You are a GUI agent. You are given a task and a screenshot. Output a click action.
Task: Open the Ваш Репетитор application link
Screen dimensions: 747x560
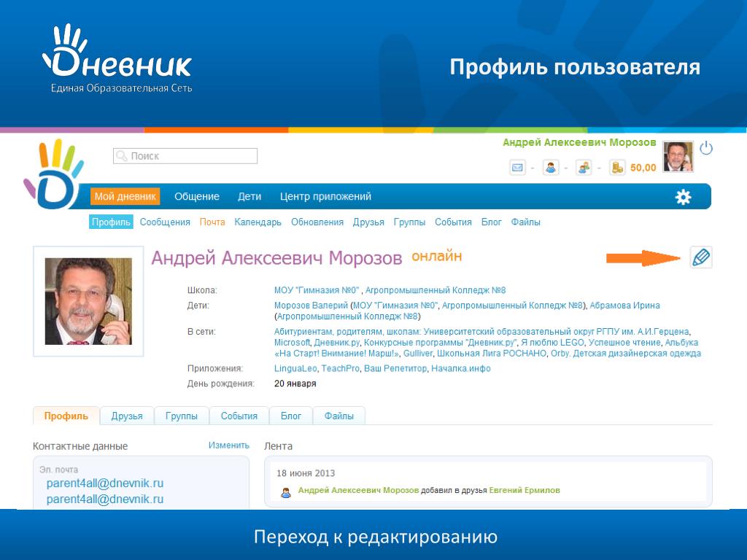coord(395,368)
